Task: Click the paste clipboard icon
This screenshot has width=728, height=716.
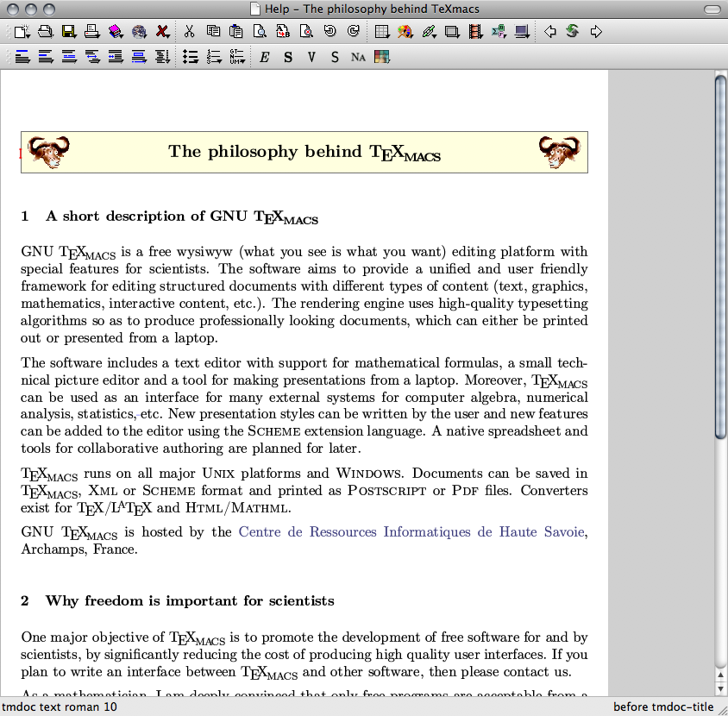Action: pyautogui.click(x=236, y=32)
